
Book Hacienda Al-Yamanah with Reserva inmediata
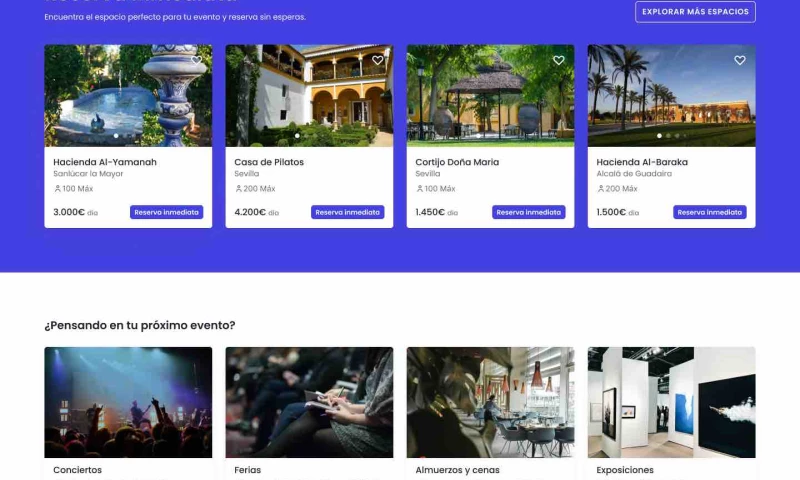click(166, 212)
